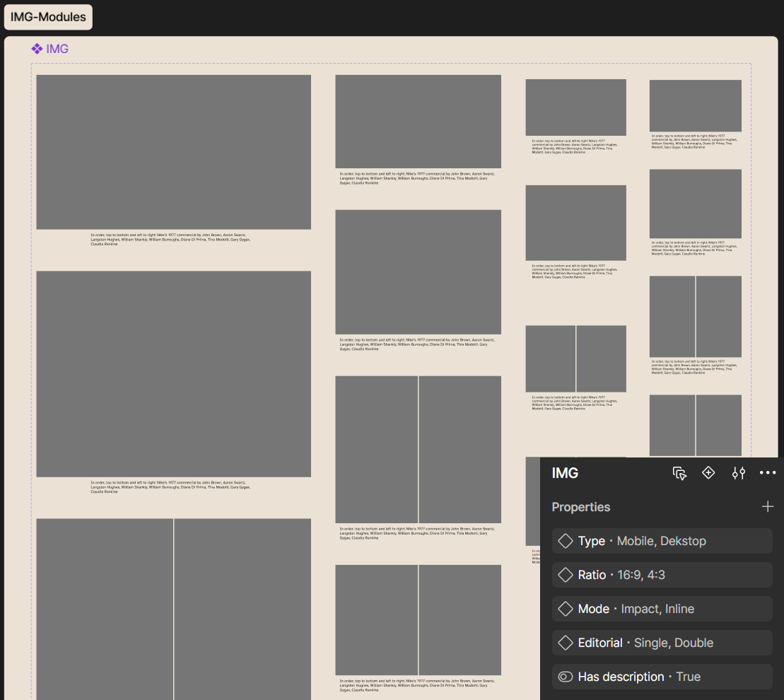784x700 pixels.
Task: Open the three-dots more options menu
Action: [768, 473]
